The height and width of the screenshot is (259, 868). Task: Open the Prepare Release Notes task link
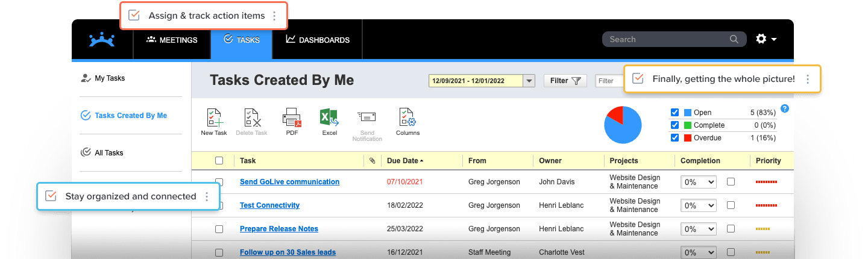pyautogui.click(x=279, y=229)
